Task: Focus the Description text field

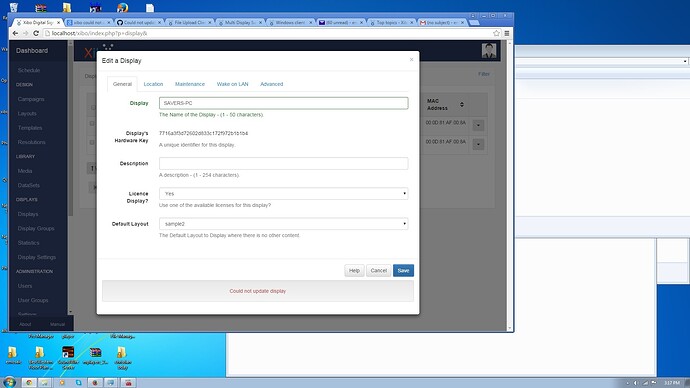Action: tap(283, 163)
